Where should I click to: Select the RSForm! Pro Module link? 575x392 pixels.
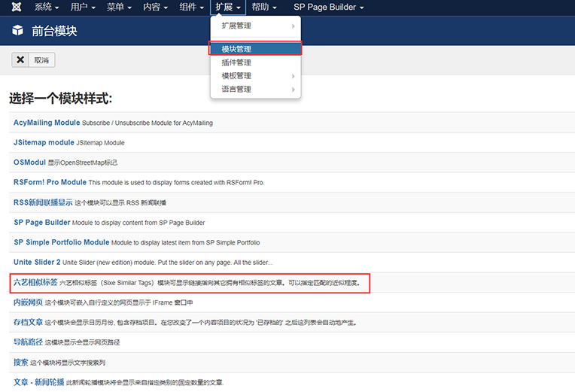[x=50, y=182]
